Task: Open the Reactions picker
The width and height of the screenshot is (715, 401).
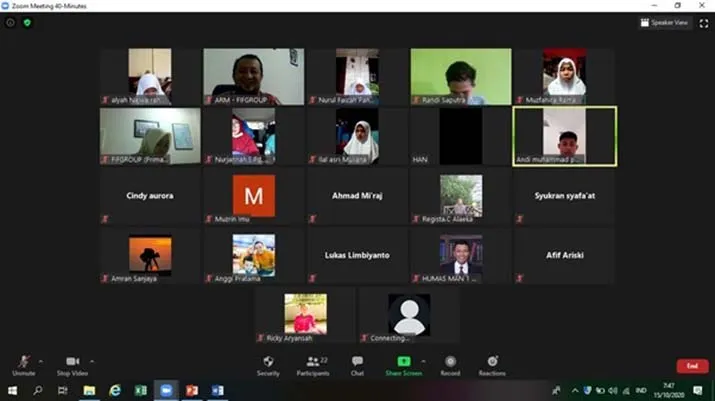Action: pyautogui.click(x=491, y=364)
